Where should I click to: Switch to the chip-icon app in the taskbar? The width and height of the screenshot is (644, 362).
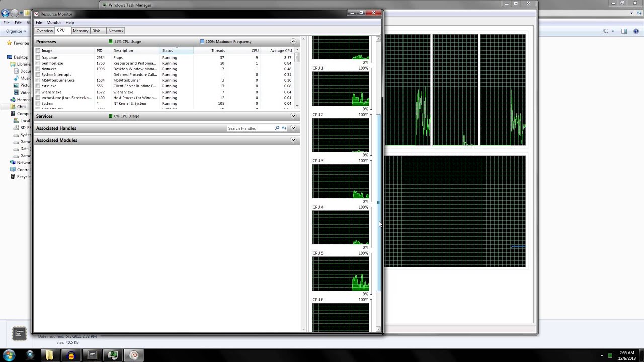click(x=92, y=355)
